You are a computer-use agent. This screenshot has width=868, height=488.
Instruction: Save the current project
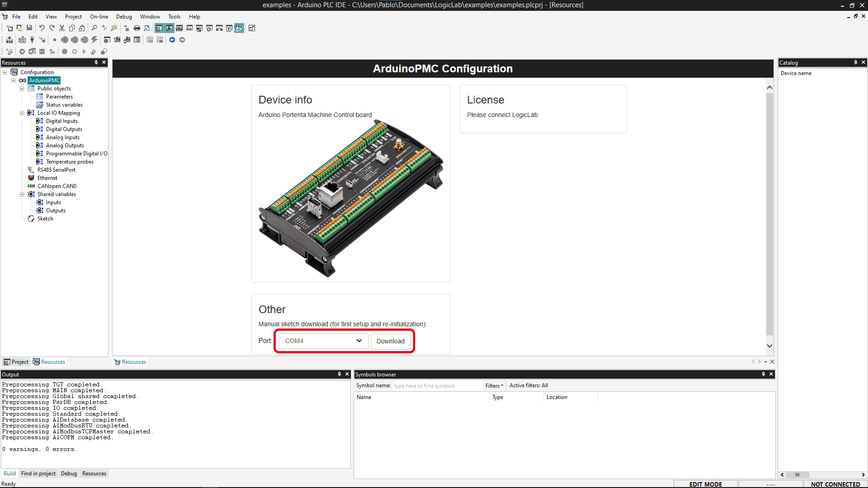coord(29,28)
